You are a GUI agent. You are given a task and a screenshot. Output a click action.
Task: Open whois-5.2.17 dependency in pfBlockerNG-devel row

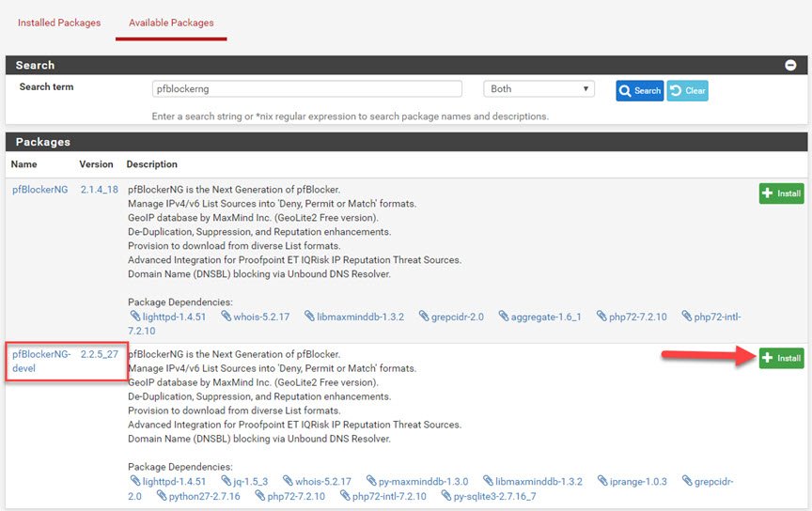click(322, 482)
